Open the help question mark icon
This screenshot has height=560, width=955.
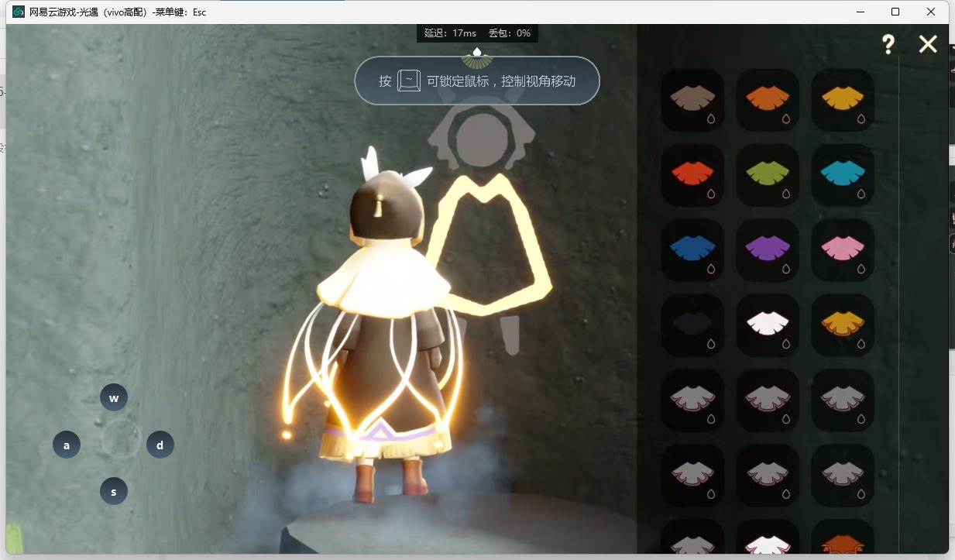click(x=888, y=44)
